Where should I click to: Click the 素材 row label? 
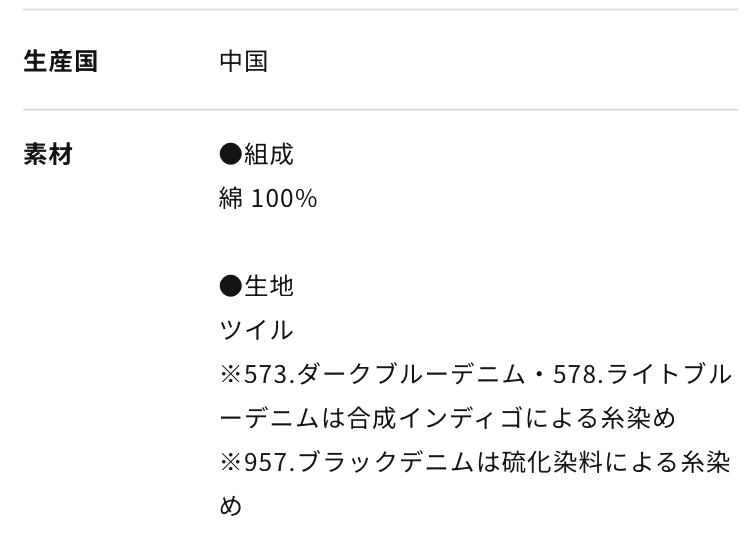pos(48,155)
